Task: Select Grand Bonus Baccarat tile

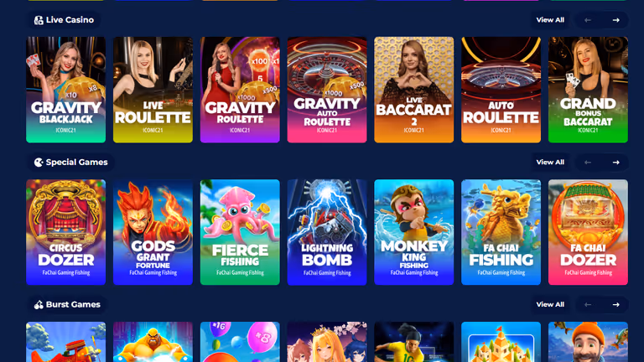Action: (x=588, y=90)
